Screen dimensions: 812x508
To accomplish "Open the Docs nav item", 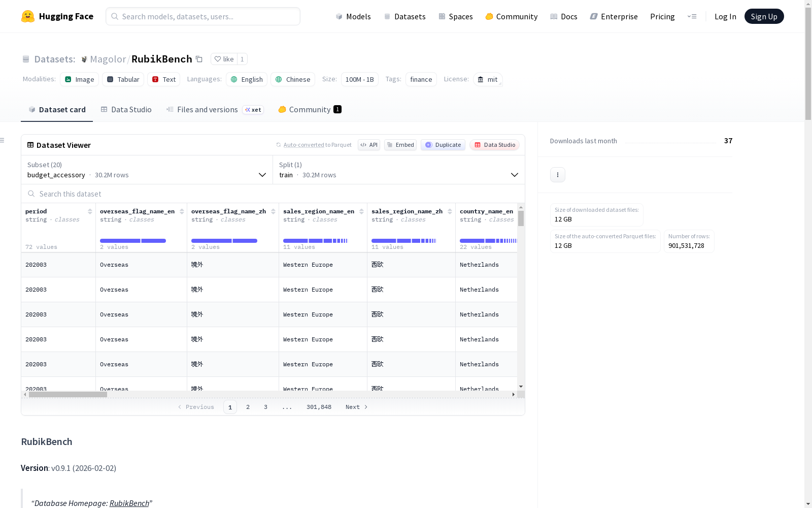I will pyautogui.click(x=564, y=16).
